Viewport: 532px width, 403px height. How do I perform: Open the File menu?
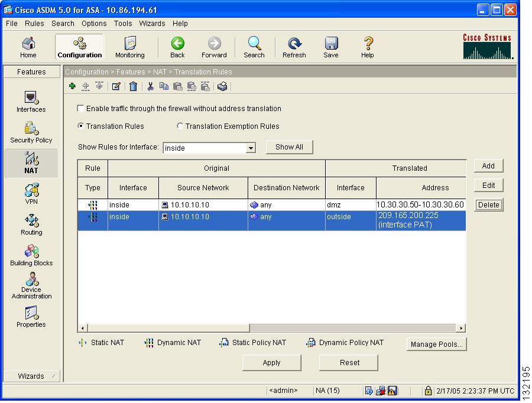[12, 24]
